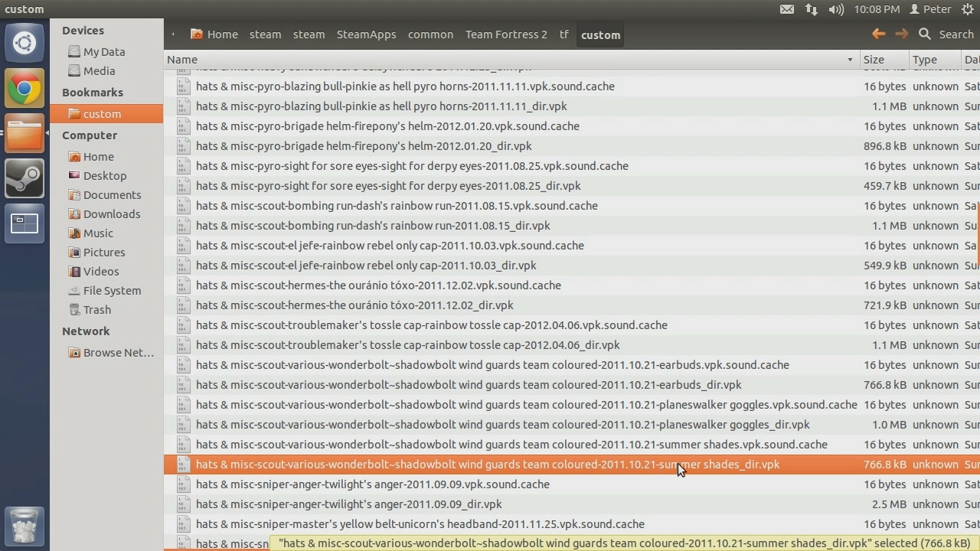
Task: Select summer shades vpk.sound.cache file
Action: tap(511, 445)
